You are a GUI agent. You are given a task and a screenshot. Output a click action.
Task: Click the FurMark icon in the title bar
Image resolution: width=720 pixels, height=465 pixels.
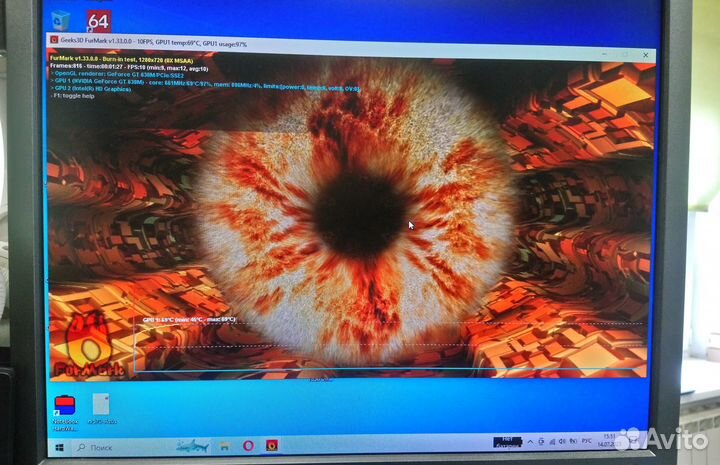(x=53, y=40)
